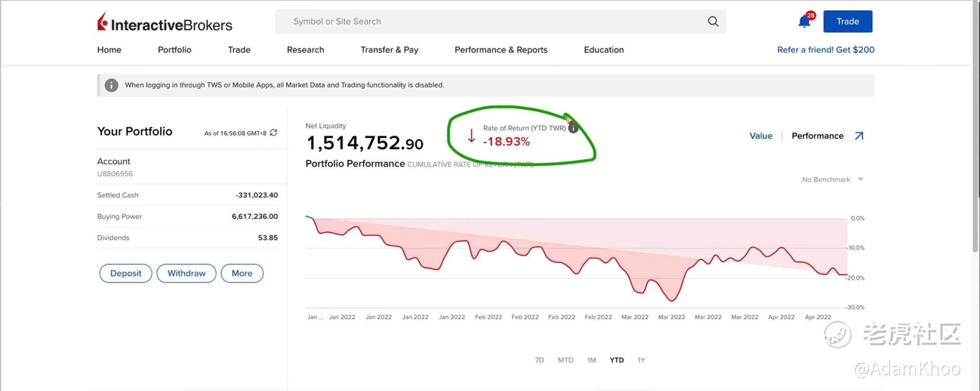Switch chart to Performance view
The height and width of the screenshot is (391, 980).
click(x=817, y=136)
